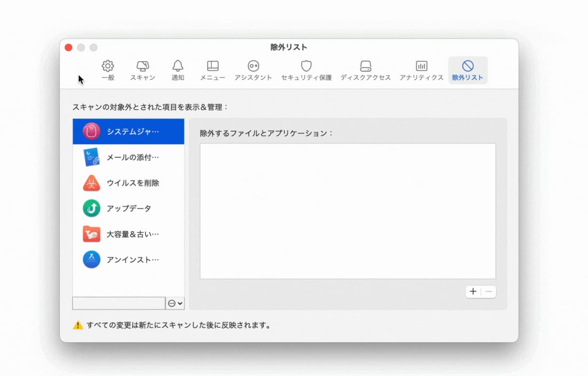Click the plus button to add exclusion
The image size is (588, 376).
[473, 291]
